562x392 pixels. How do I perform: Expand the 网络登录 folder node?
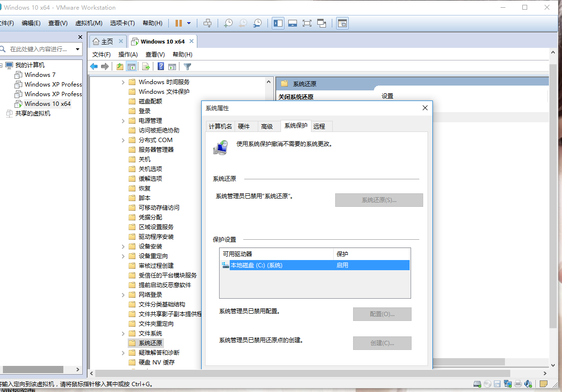(123, 295)
